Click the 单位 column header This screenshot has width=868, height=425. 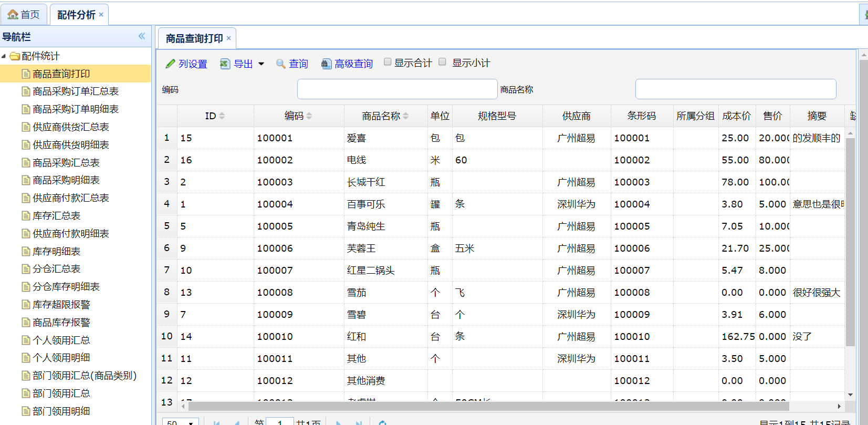(440, 116)
